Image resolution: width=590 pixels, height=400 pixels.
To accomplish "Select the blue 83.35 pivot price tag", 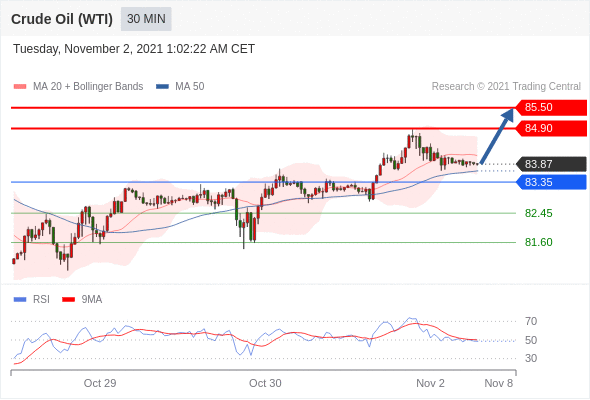I will coord(551,182).
